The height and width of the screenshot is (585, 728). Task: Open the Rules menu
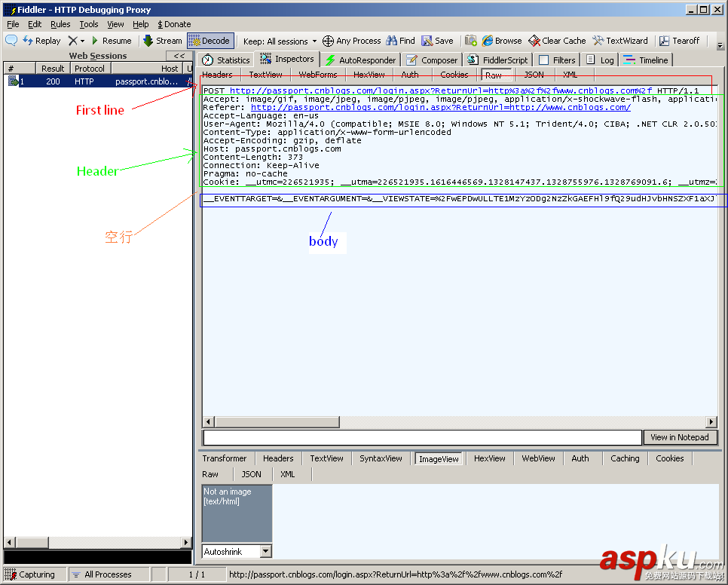(x=60, y=24)
